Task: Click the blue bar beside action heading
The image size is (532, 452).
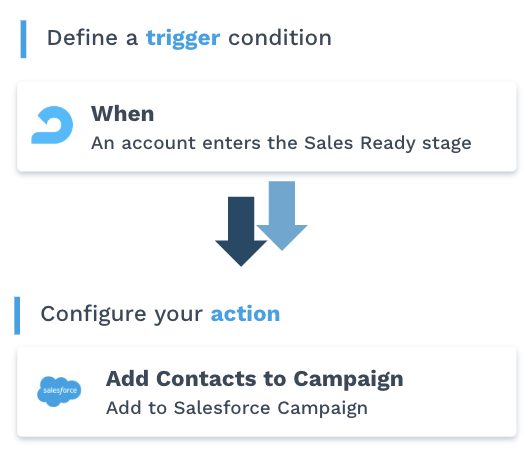Action: 17,316
